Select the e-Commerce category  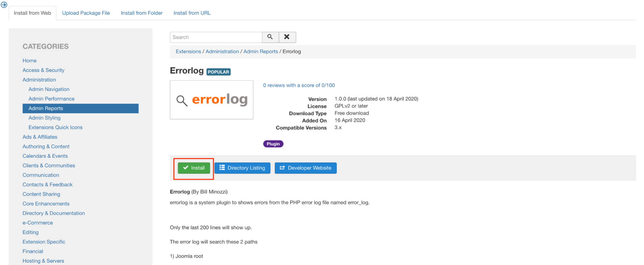click(38, 223)
